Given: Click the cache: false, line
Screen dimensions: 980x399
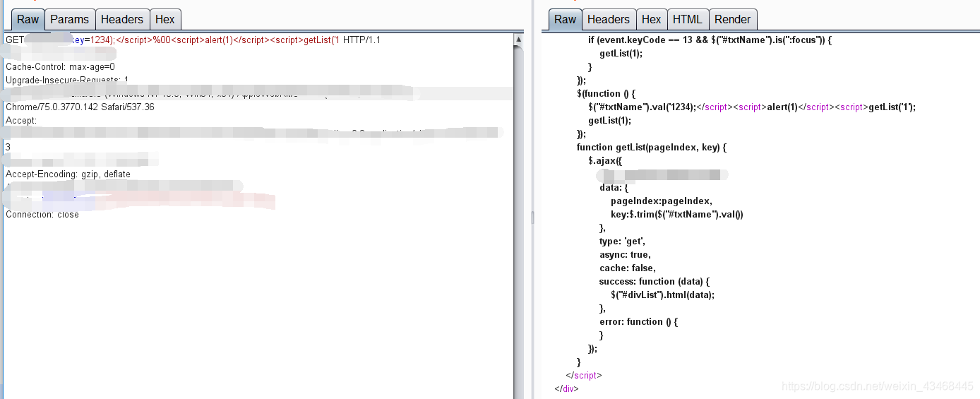Looking at the screenshot, I should click(628, 268).
